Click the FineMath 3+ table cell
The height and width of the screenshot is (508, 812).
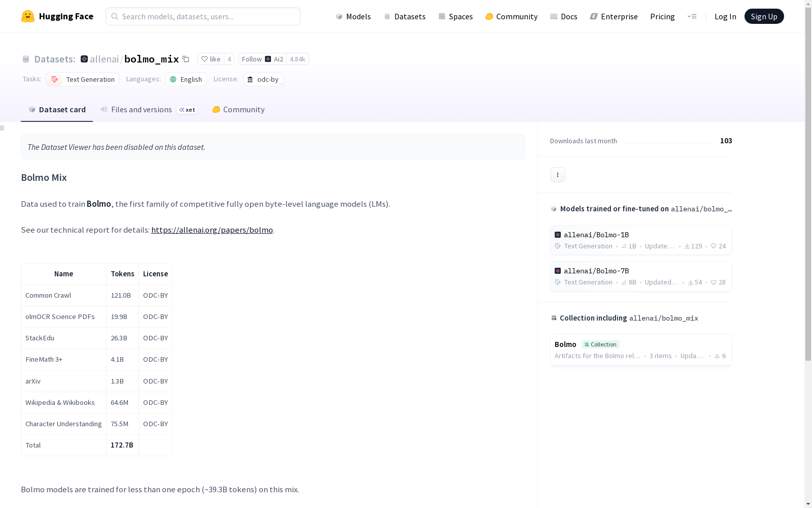tap(63, 359)
